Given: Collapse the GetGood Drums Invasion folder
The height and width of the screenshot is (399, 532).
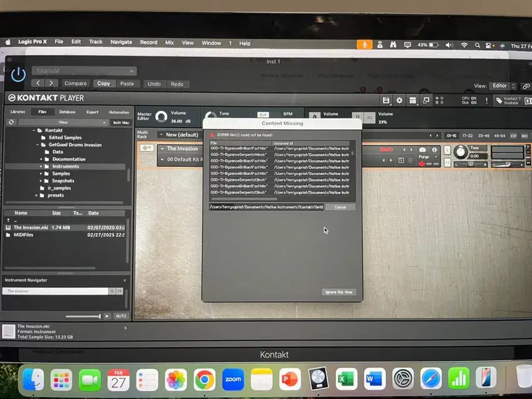Looking at the screenshot, I should [x=38, y=144].
